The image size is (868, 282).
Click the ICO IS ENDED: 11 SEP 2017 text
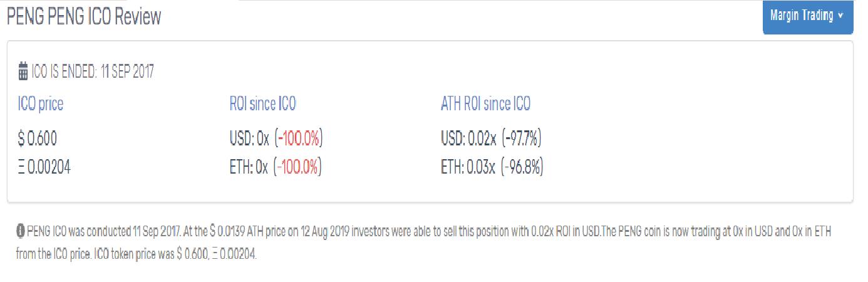click(93, 71)
